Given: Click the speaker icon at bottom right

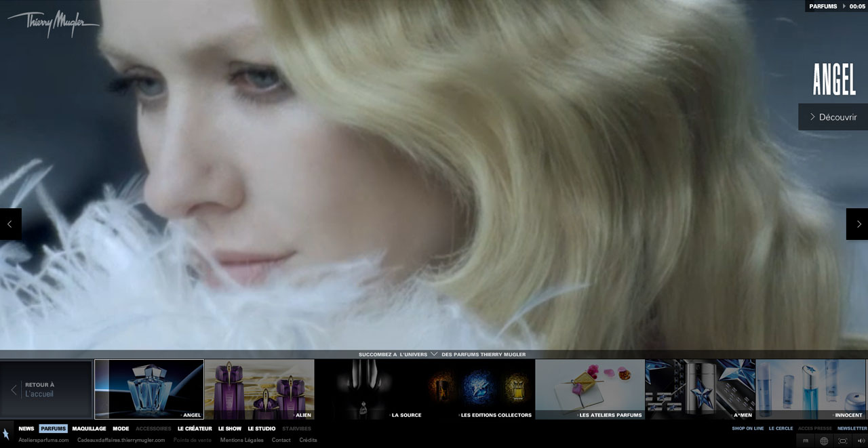Looking at the screenshot, I should click(859, 441).
